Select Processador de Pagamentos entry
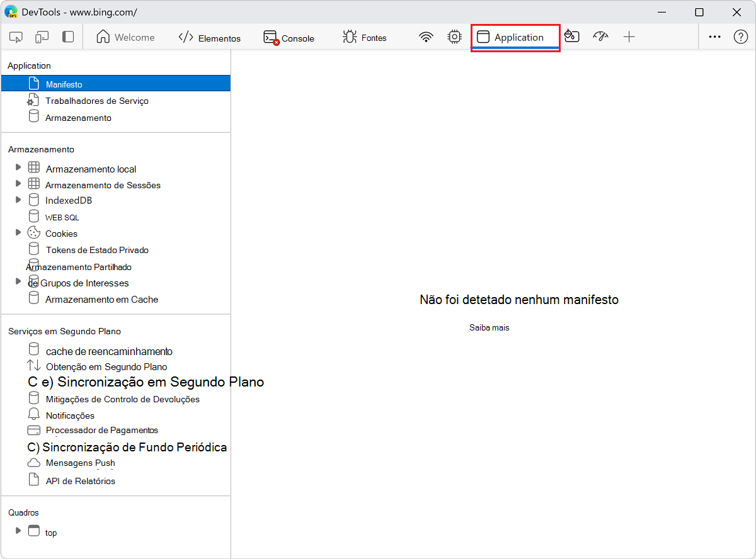The height and width of the screenshot is (559, 756). click(102, 430)
